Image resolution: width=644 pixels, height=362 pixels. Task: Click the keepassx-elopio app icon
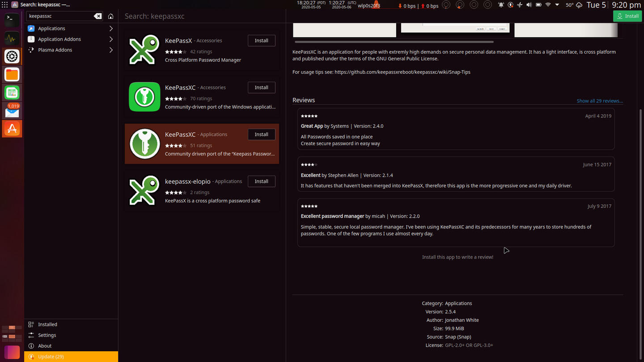click(144, 190)
